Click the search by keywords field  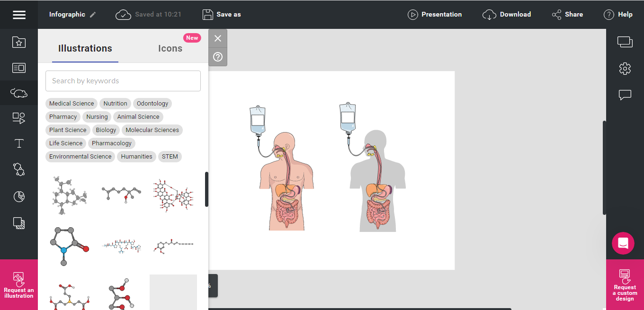click(x=123, y=80)
